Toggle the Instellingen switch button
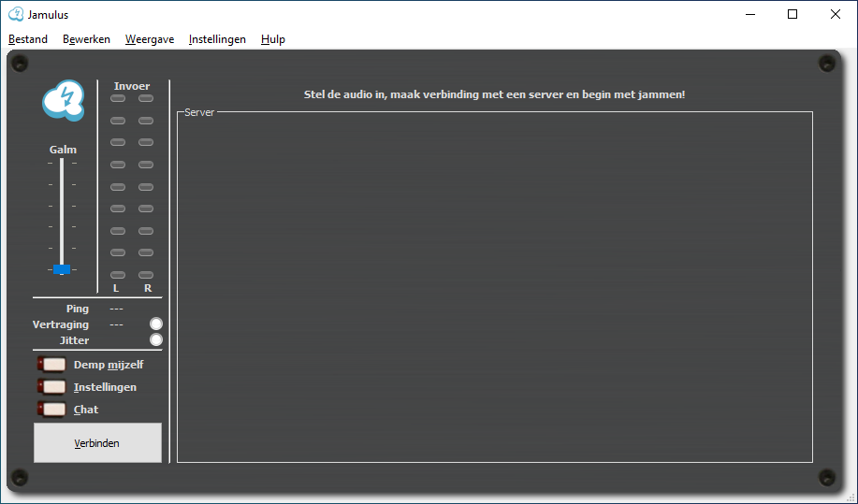858x504 pixels. tap(52, 387)
